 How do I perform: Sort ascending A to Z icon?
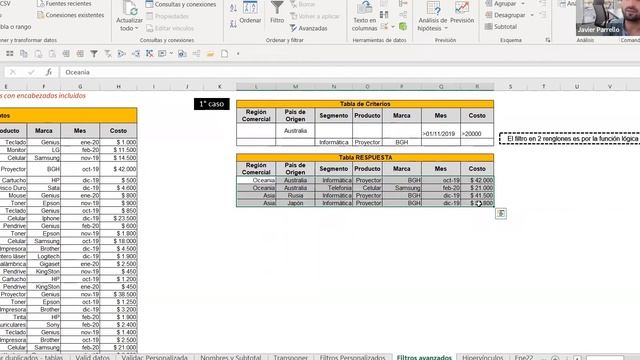coord(233,8)
